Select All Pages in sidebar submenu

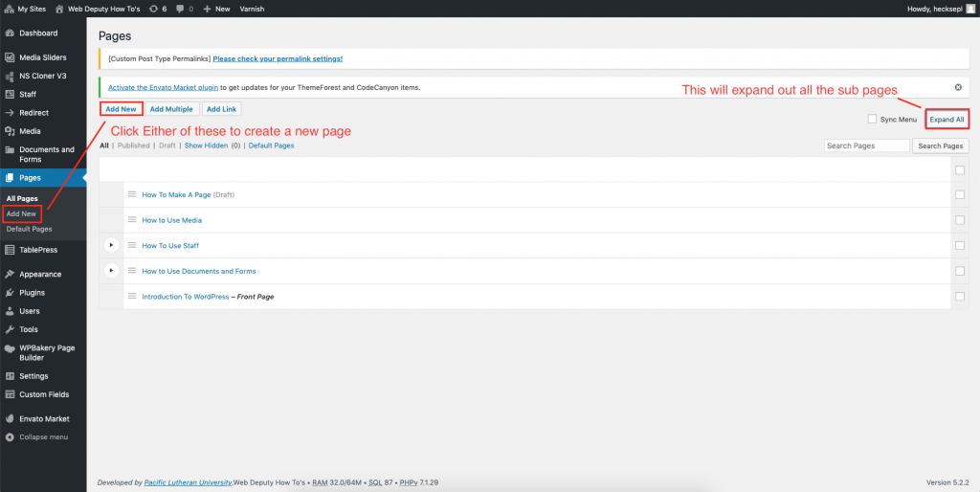(22, 199)
